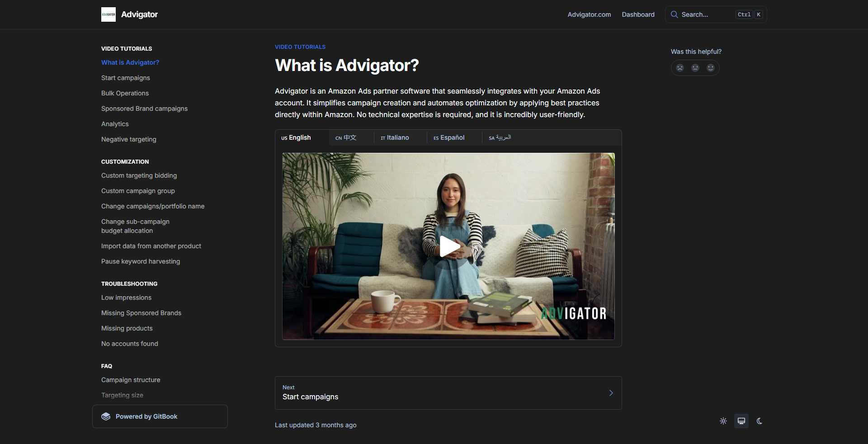Select system theme monitor icon
The image size is (868, 444).
[741, 421]
